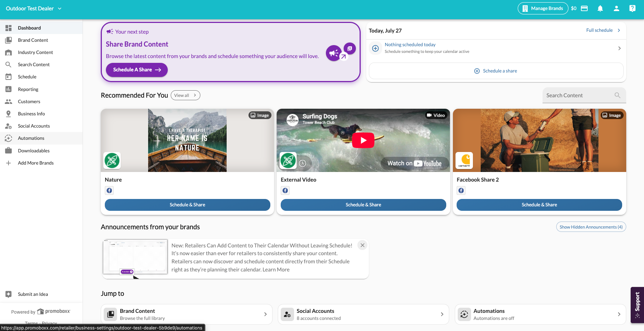The image size is (644, 331).
Task: Click the Schedule a share button
Action: point(496,71)
